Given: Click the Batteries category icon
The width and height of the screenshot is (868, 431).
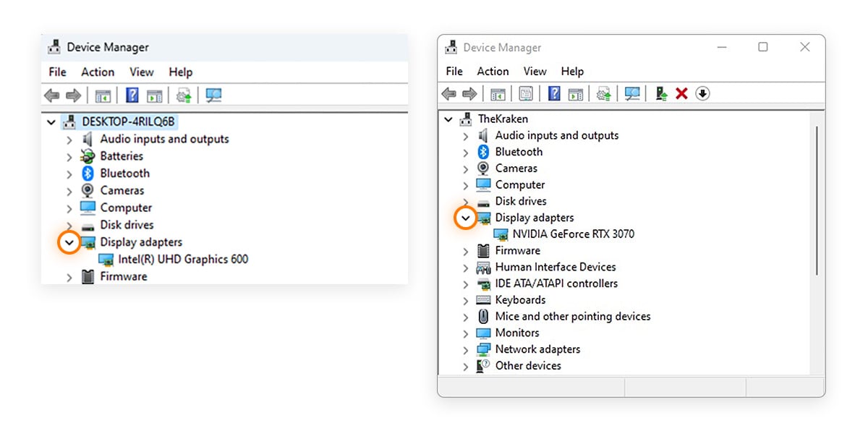Looking at the screenshot, I should tap(88, 155).
